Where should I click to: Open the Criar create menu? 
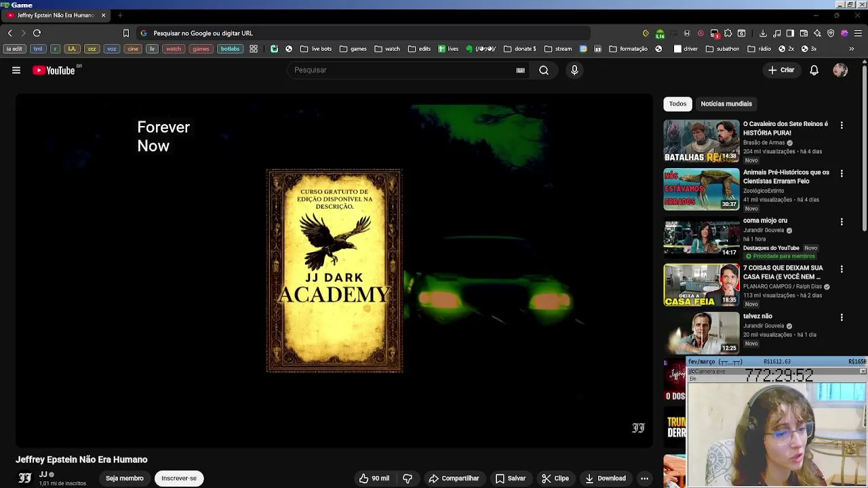[x=781, y=70]
